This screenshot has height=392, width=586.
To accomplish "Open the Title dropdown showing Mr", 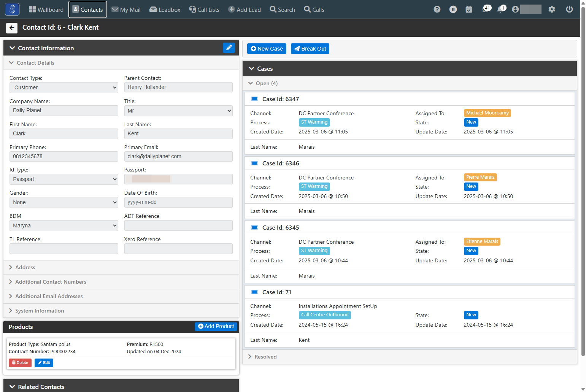I will [178, 111].
